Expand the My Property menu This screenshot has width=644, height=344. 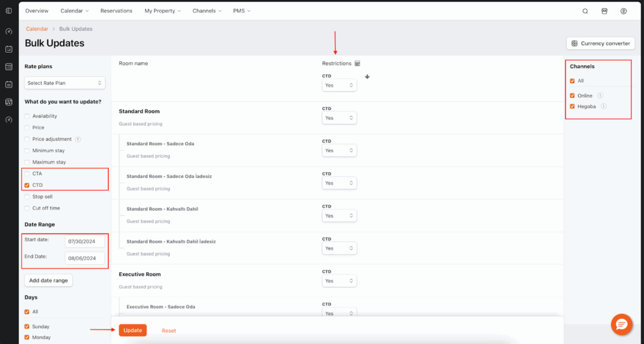coord(162,11)
